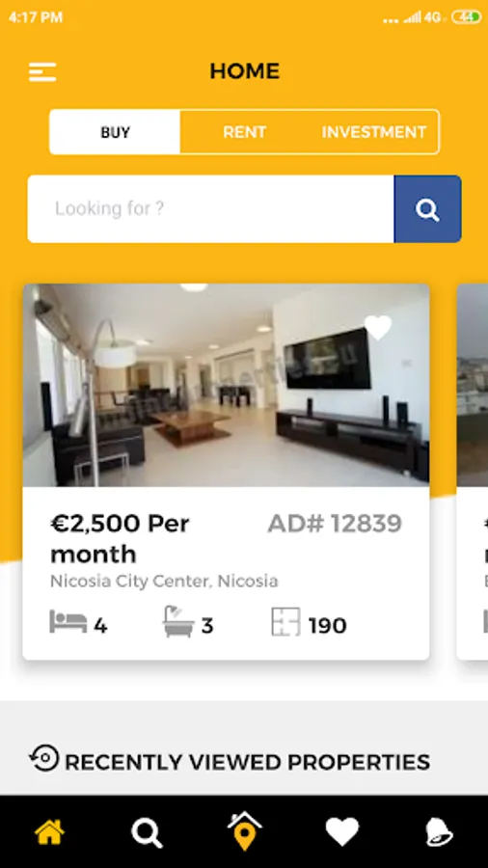The height and width of the screenshot is (868, 488).
Task: Open Home tab in bottom bar
Action: [x=49, y=832]
